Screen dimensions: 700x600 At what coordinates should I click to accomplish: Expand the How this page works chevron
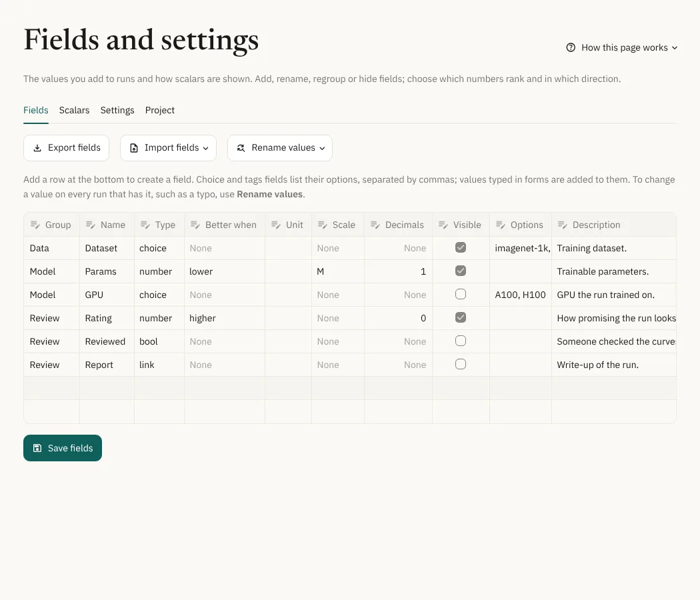point(675,48)
